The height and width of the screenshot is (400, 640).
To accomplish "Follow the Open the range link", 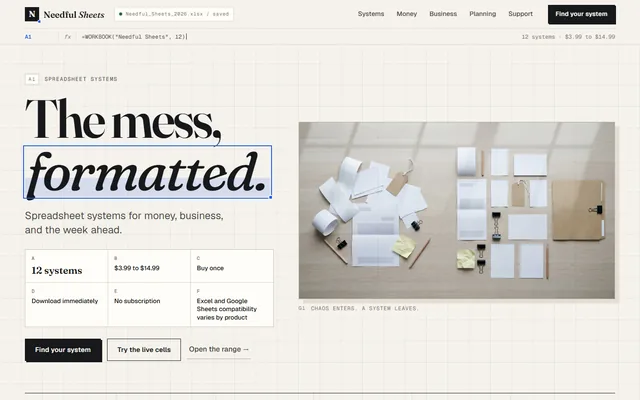I will tap(219, 349).
